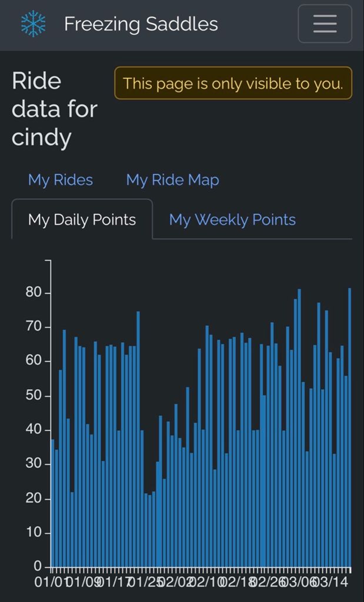The width and height of the screenshot is (364, 602).
Task: Open the My Rides link
Action: click(x=61, y=180)
